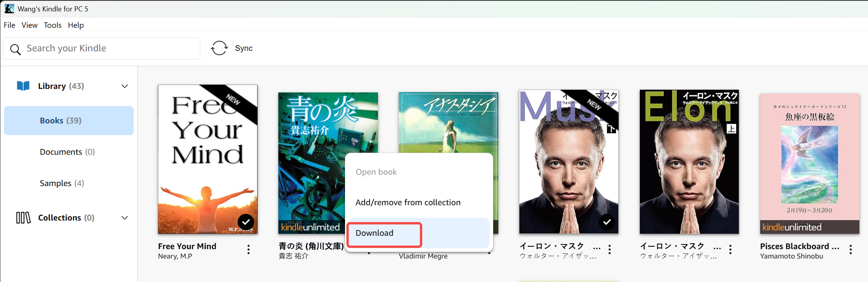Open the Free Your Mind cover
The width and height of the screenshot is (868, 282).
tap(208, 159)
